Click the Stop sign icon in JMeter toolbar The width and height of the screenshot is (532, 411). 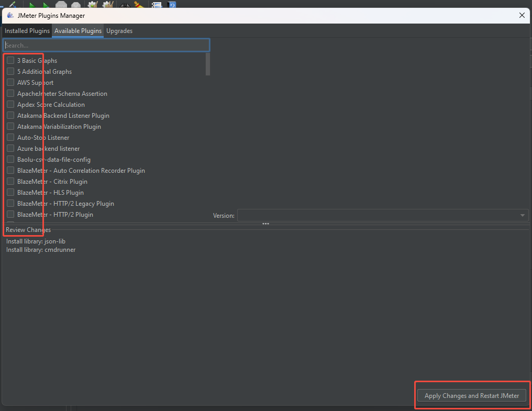61,5
